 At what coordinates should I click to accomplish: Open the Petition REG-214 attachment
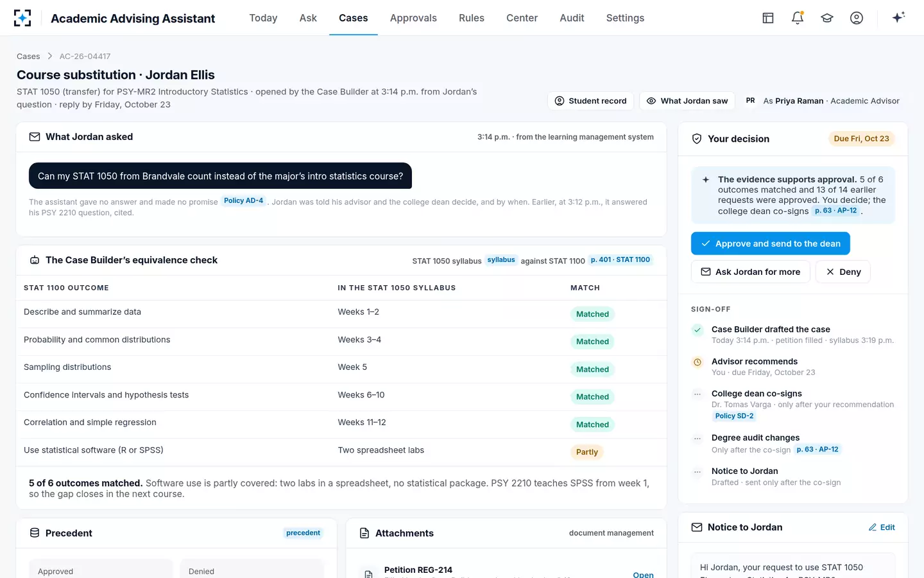pos(643,574)
